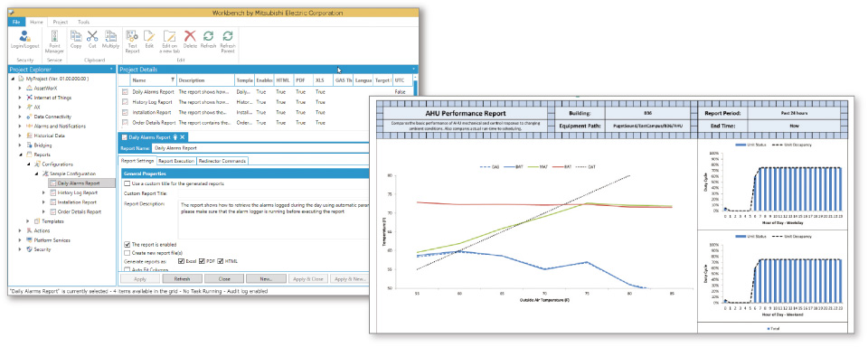Click the Report Name input field
This screenshot has height=347, width=868.
coord(260,148)
